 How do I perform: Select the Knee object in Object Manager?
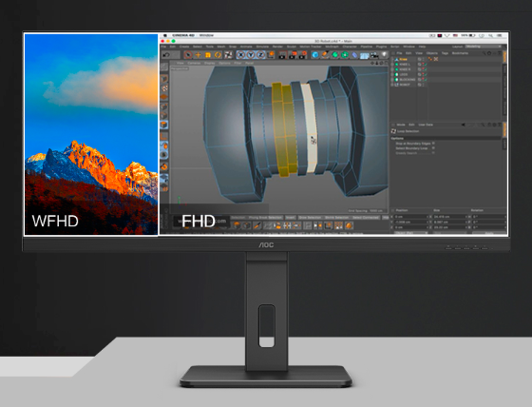pyautogui.click(x=403, y=59)
